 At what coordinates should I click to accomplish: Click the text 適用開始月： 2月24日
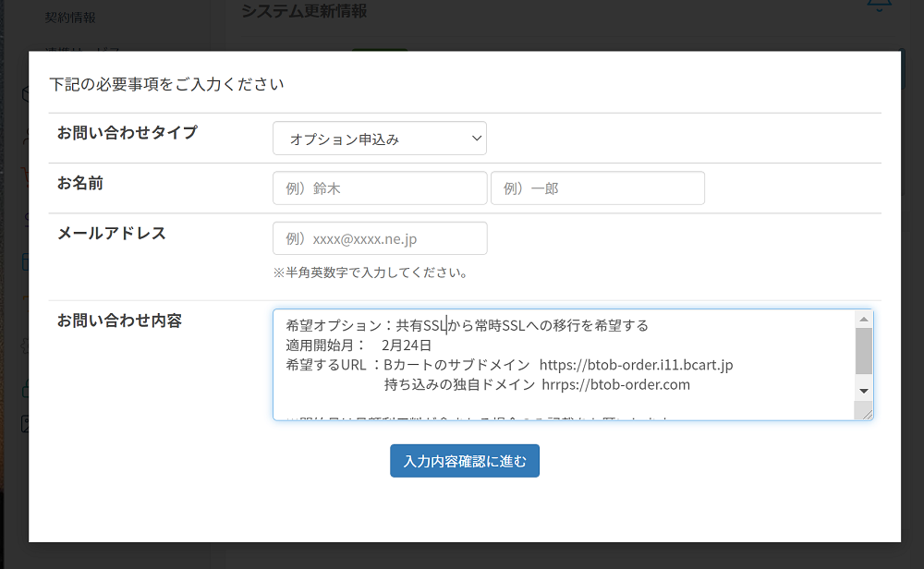point(359,345)
